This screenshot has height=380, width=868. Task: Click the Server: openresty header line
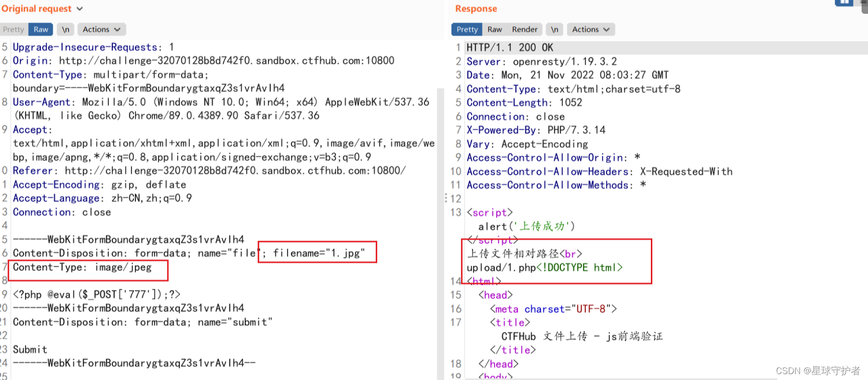coord(542,62)
